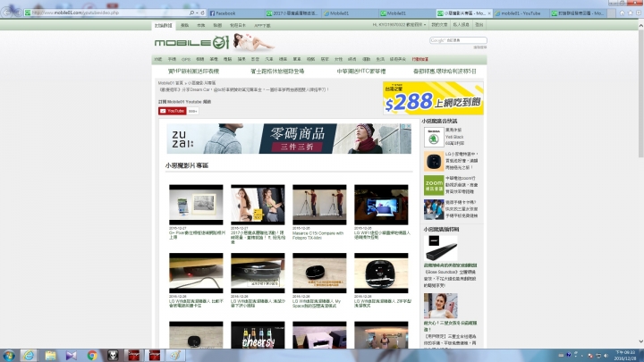Play the 2017 calendar models video thumbnail
The width and height of the screenshot is (644, 362).
[x=258, y=205]
